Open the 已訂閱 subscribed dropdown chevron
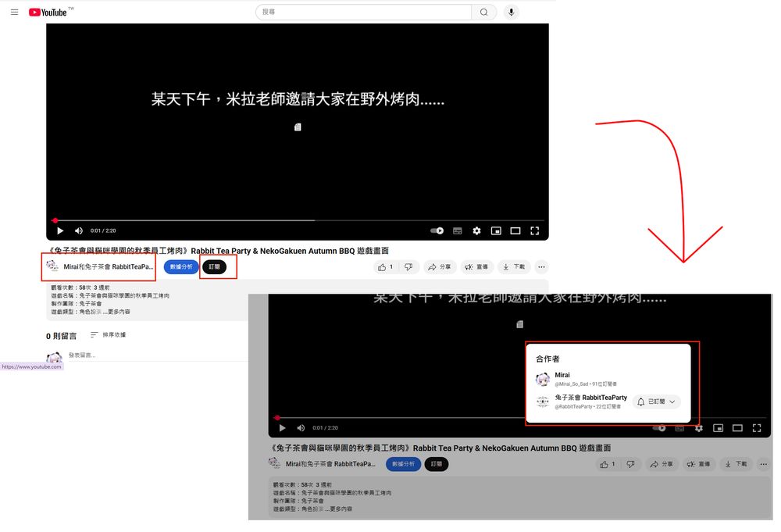 tap(672, 402)
